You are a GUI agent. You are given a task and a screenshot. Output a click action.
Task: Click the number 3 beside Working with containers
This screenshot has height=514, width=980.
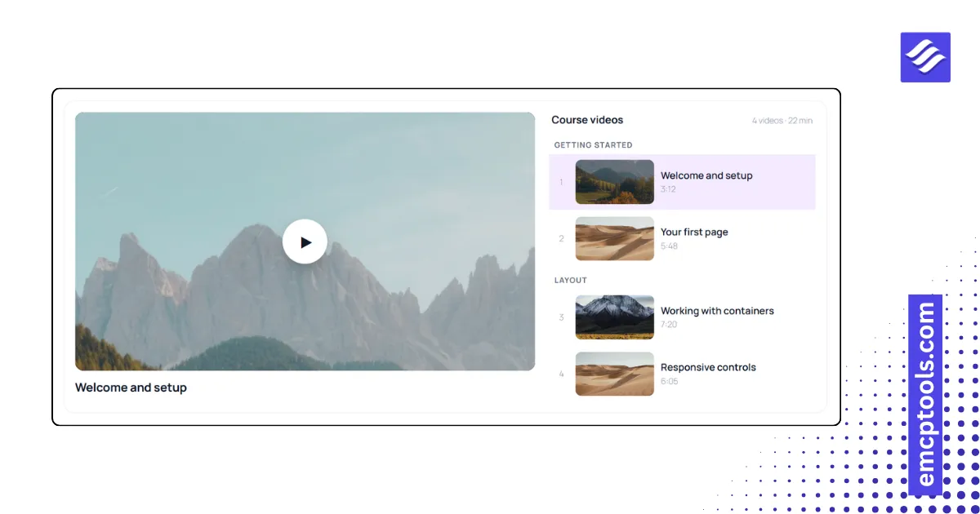pos(561,317)
